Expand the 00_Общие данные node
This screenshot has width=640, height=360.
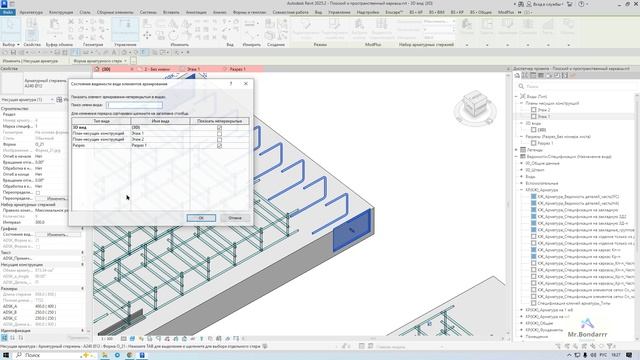click(x=521, y=163)
